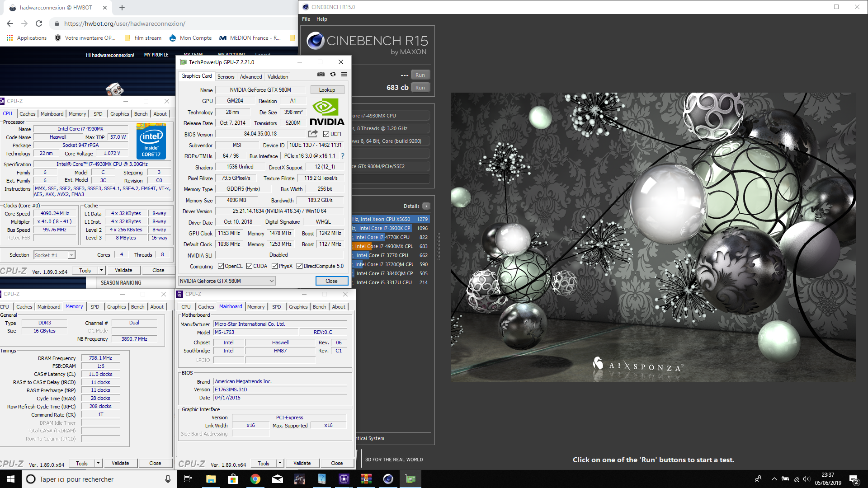
Task: Go back in Chrome browser
Action: click(x=10, y=23)
